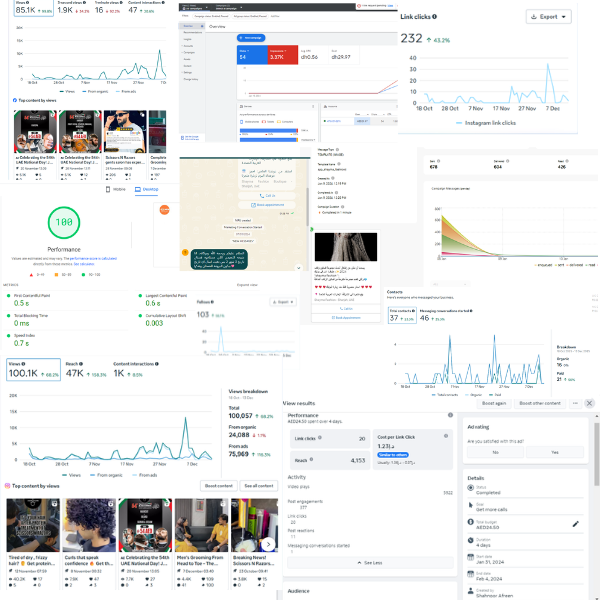The image size is (600, 600).
Task: Select the Total contacts 37 metric card
Action: (x=402, y=315)
